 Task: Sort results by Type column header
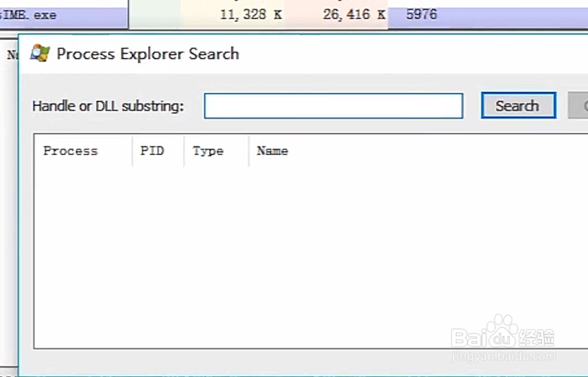216,150
